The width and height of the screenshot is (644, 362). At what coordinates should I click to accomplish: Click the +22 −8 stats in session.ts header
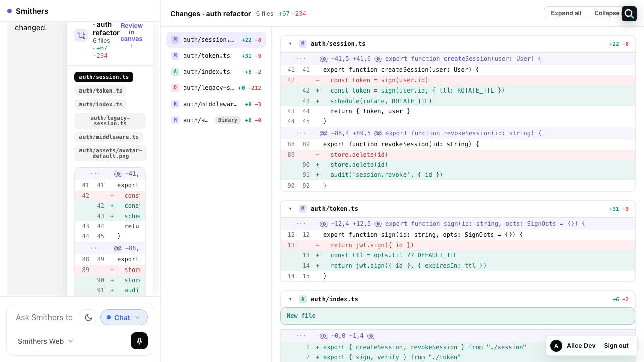pos(619,44)
